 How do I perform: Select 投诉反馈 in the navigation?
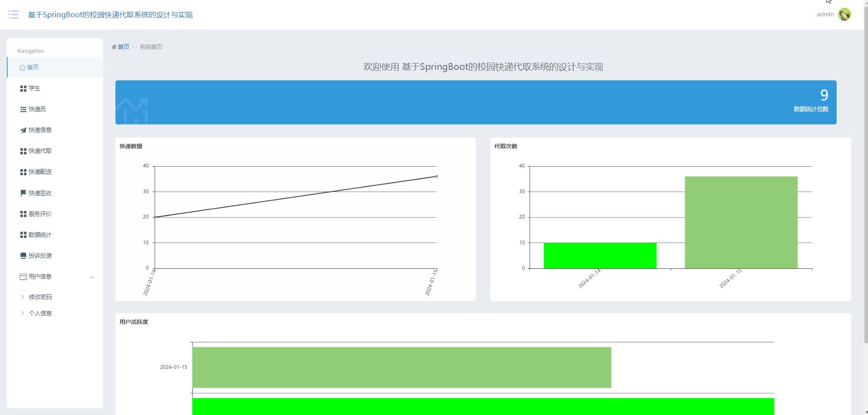coord(55,256)
